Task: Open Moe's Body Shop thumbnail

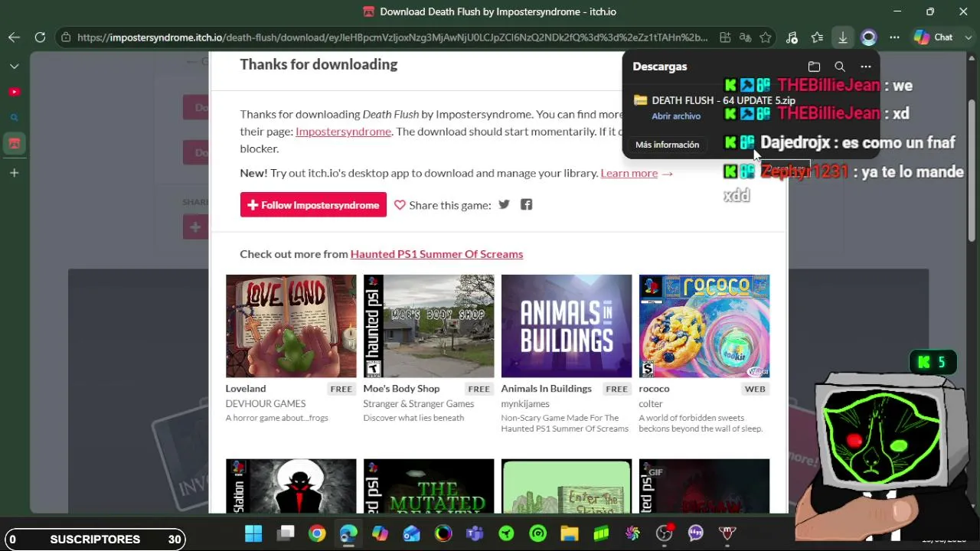Action: point(429,326)
